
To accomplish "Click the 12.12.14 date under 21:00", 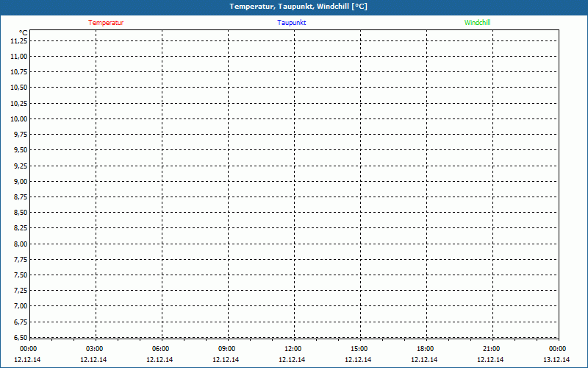I will coord(490,360).
